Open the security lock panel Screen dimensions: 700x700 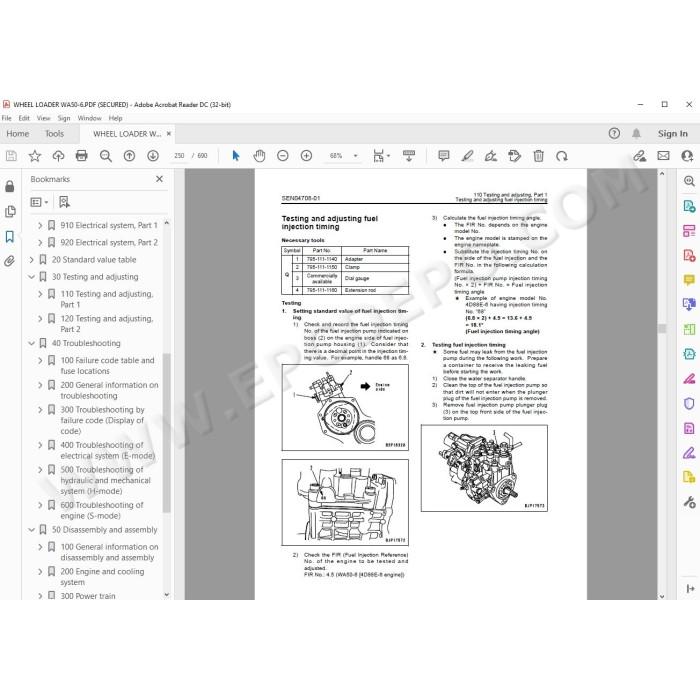(x=9, y=186)
